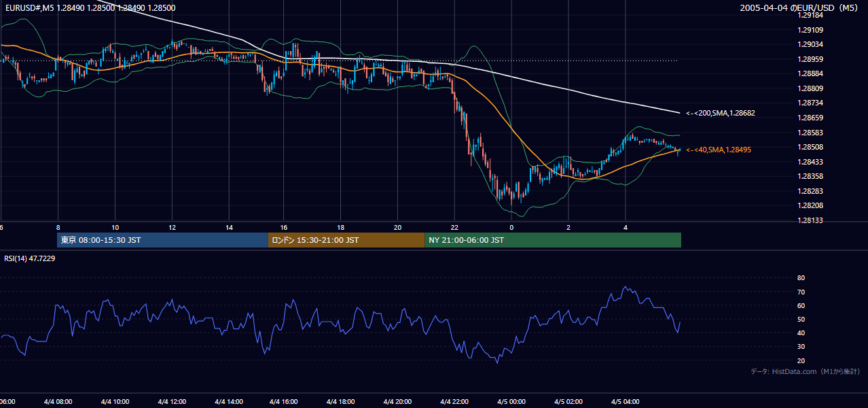Click price axis value 1.28809

tap(811, 88)
